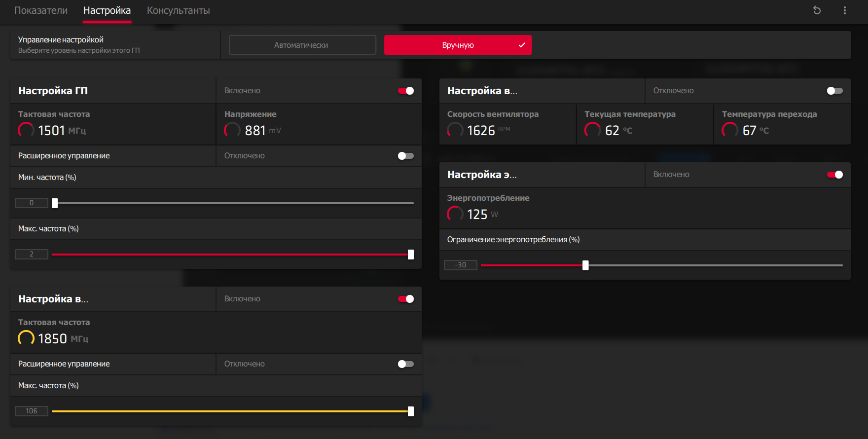Click the reset settings arrow icon
The image size is (868, 439).
point(817,10)
